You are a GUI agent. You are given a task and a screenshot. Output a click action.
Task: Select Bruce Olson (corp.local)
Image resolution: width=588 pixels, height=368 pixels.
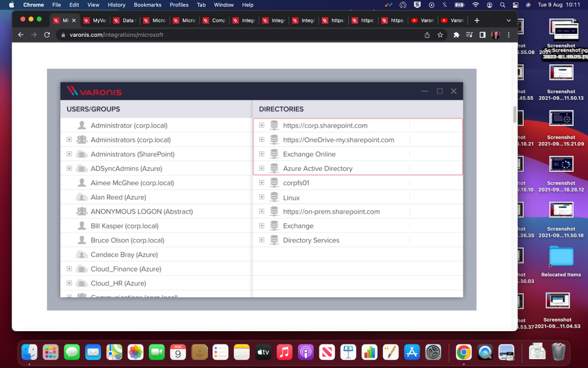pos(156,240)
